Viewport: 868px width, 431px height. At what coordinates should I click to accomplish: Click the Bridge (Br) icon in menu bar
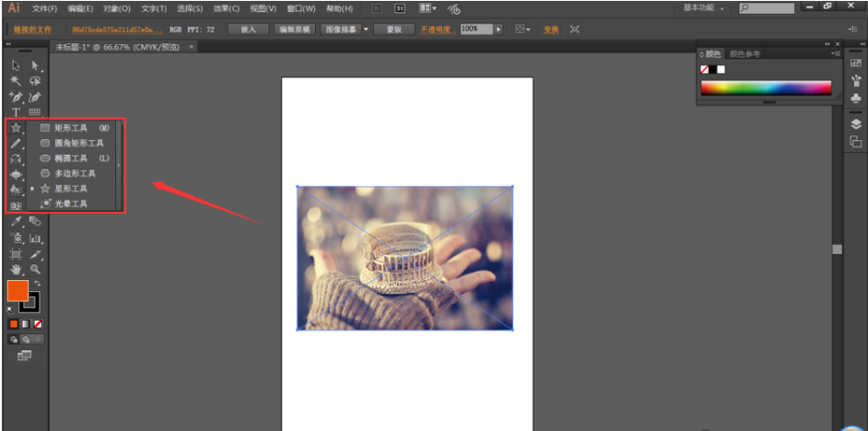click(x=377, y=8)
